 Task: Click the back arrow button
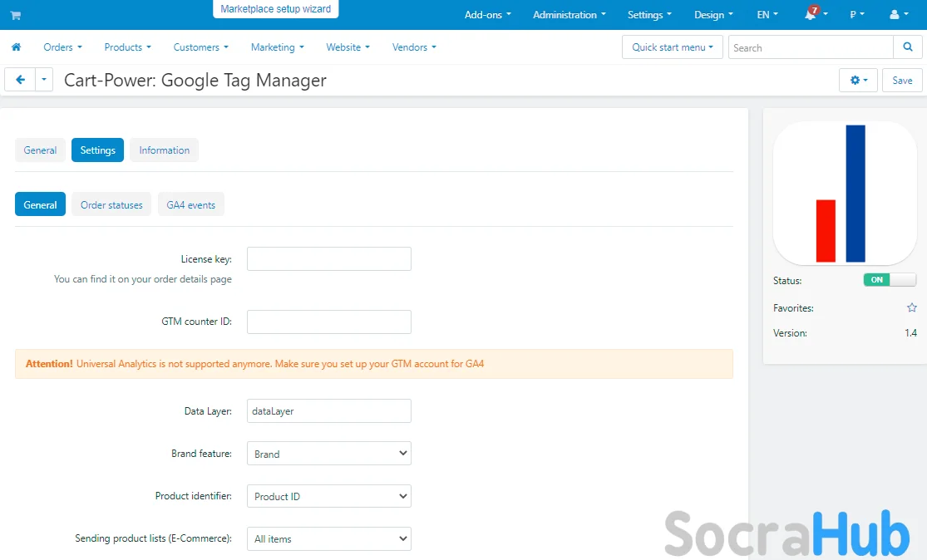pos(20,80)
